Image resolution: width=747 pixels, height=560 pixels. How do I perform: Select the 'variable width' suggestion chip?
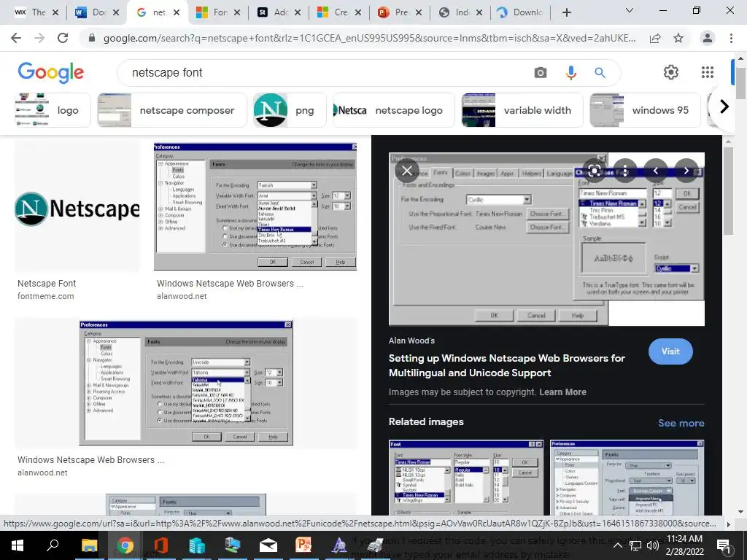coord(522,110)
